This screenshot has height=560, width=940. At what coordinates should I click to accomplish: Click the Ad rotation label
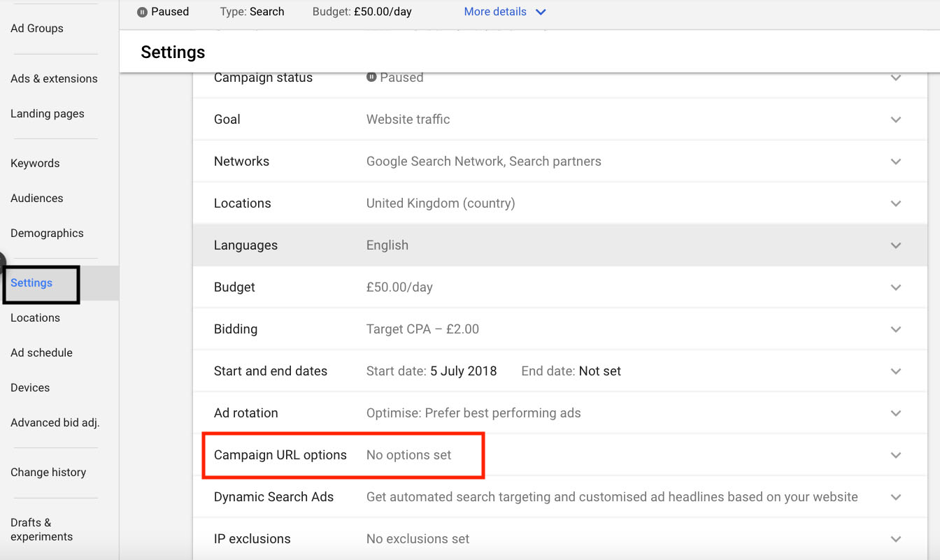pyautogui.click(x=246, y=413)
